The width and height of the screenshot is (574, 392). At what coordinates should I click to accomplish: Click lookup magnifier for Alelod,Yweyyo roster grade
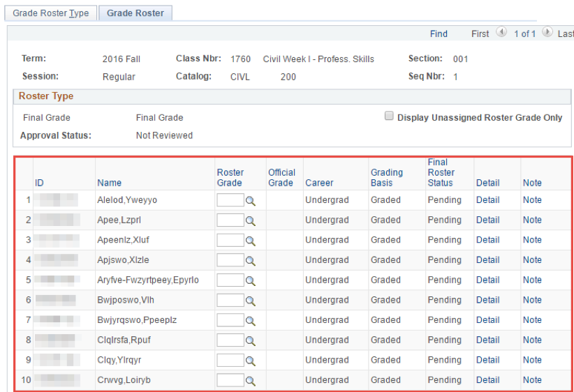click(251, 201)
